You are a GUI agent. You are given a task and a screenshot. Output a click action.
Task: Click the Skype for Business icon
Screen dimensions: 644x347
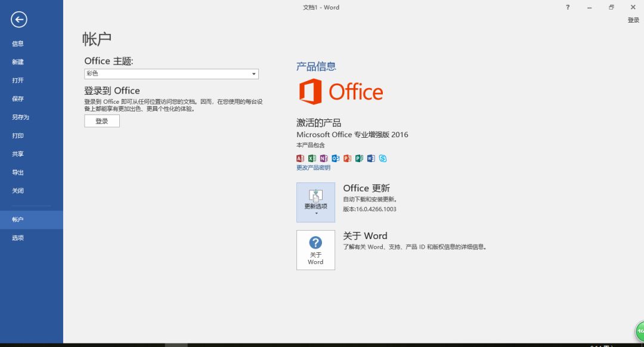pos(383,158)
